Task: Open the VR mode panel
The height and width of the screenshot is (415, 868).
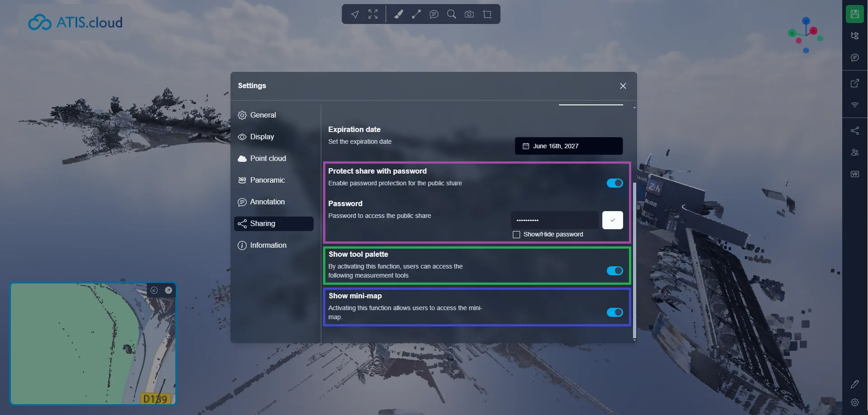Action: (854, 174)
